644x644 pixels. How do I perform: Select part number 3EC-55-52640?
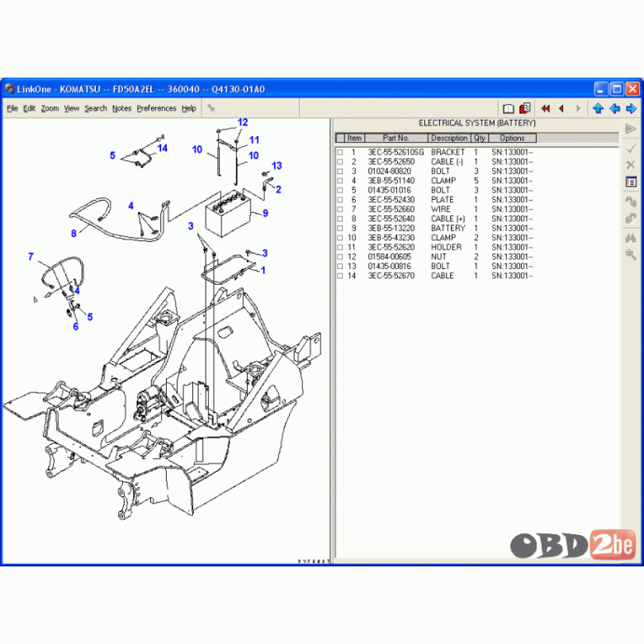point(391,219)
